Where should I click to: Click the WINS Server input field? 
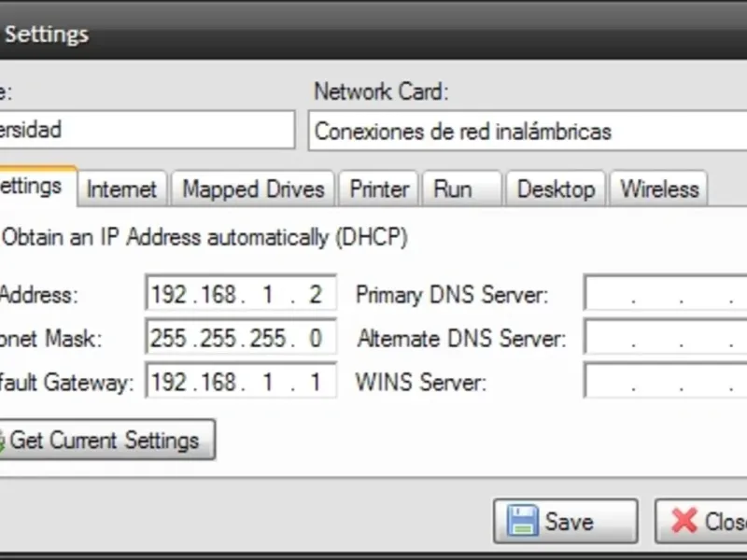point(665,381)
